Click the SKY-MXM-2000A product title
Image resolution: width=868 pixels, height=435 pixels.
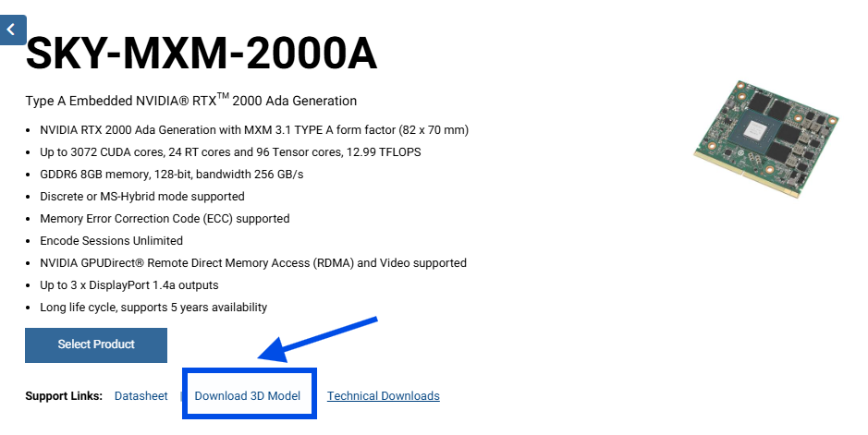tap(202, 54)
